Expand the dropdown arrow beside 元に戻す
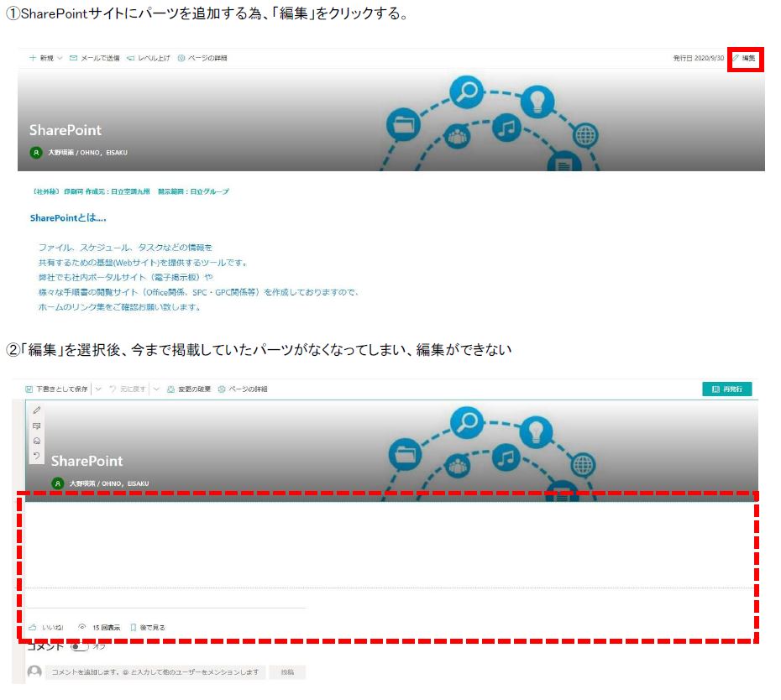Image resolution: width=781 pixels, height=700 pixels. [156, 389]
